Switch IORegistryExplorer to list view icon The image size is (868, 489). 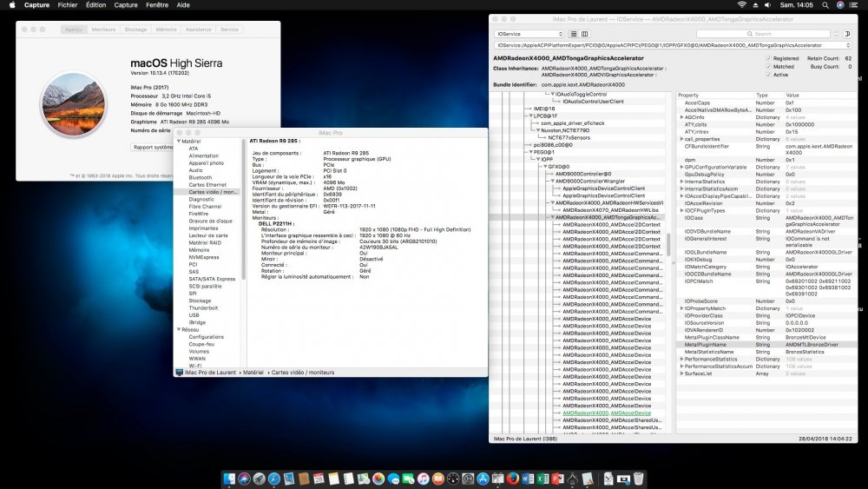574,34
